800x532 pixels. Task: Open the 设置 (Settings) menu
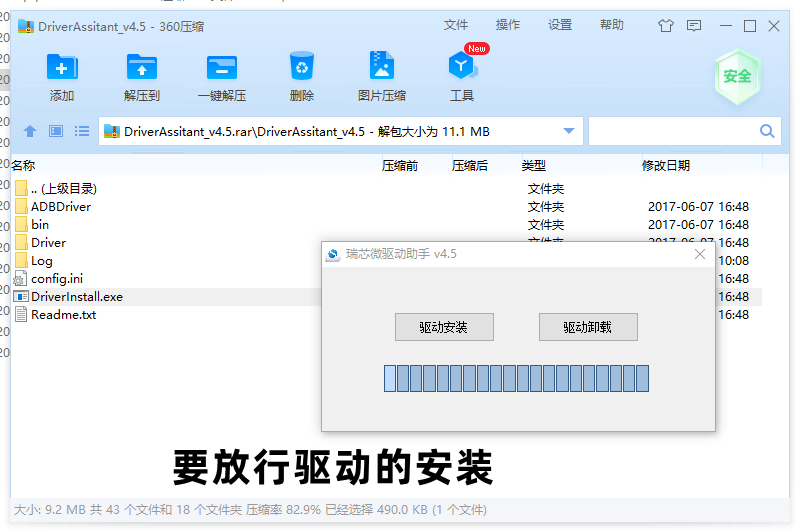click(560, 25)
